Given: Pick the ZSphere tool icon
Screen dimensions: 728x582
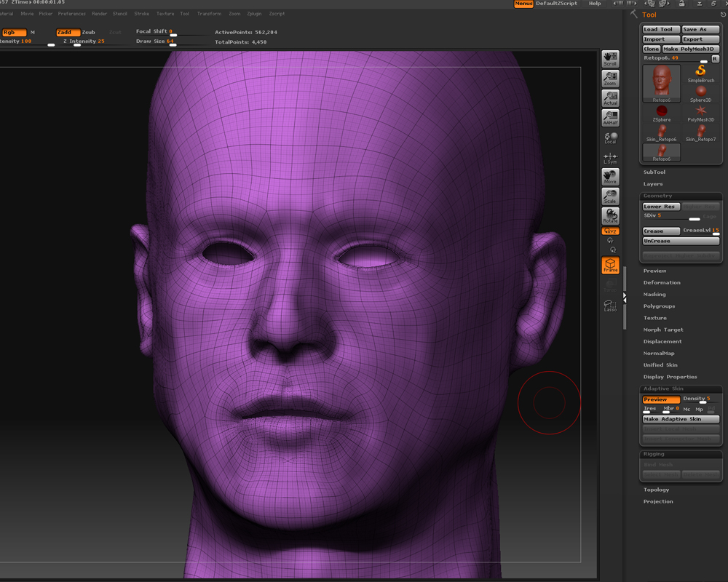Looking at the screenshot, I should pyautogui.click(x=662, y=113).
